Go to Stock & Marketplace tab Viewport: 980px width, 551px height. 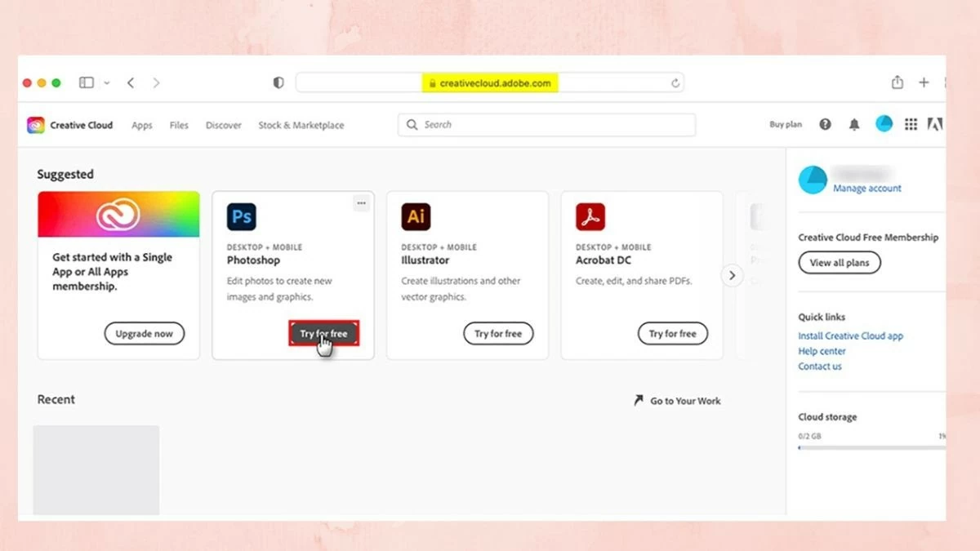pos(301,126)
